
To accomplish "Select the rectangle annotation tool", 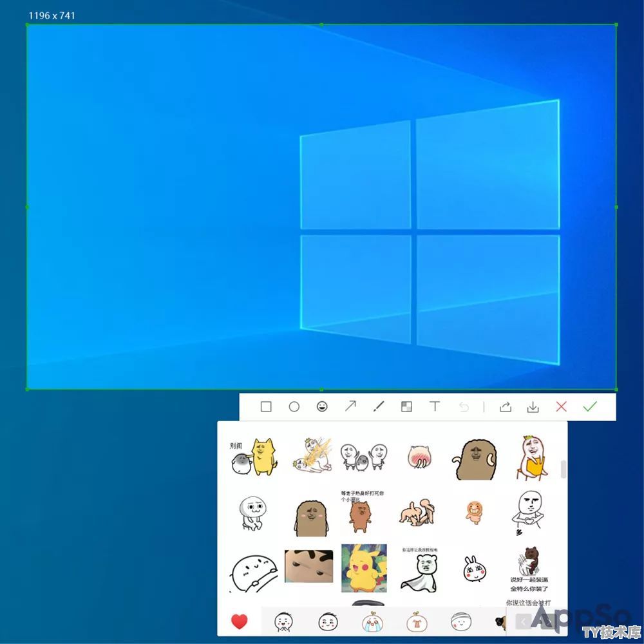I will pos(266,406).
